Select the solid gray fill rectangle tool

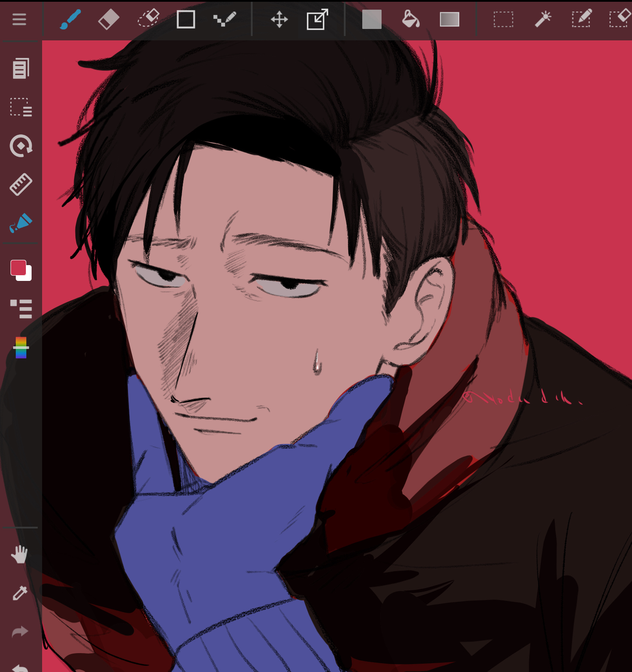tap(371, 19)
